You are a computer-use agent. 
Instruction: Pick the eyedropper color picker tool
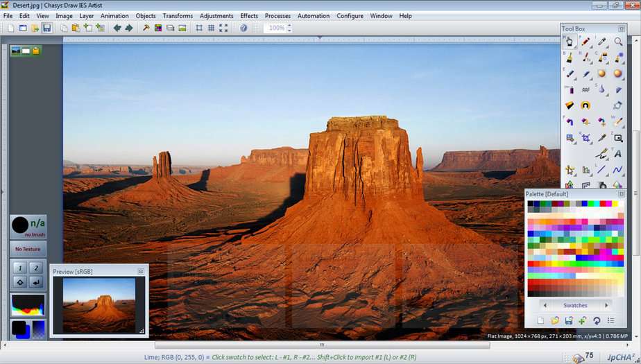tap(601, 42)
